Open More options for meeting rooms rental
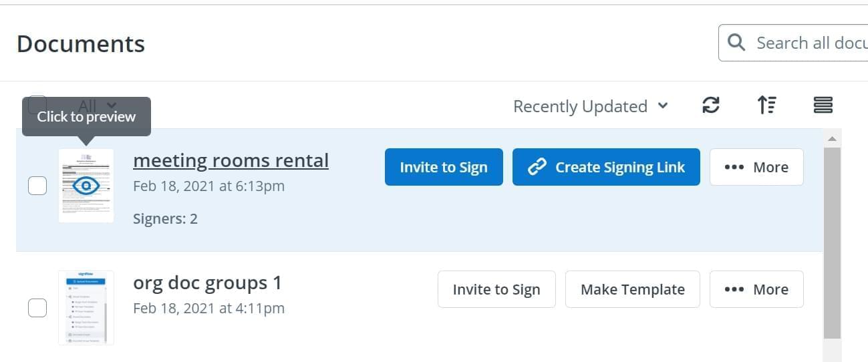This screenshot has height=362, width=868. tap(756, 167)
